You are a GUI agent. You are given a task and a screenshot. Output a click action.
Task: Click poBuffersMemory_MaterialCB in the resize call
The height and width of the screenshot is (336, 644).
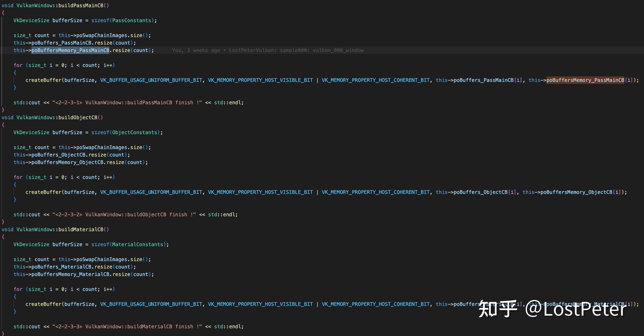coord(70,275)
